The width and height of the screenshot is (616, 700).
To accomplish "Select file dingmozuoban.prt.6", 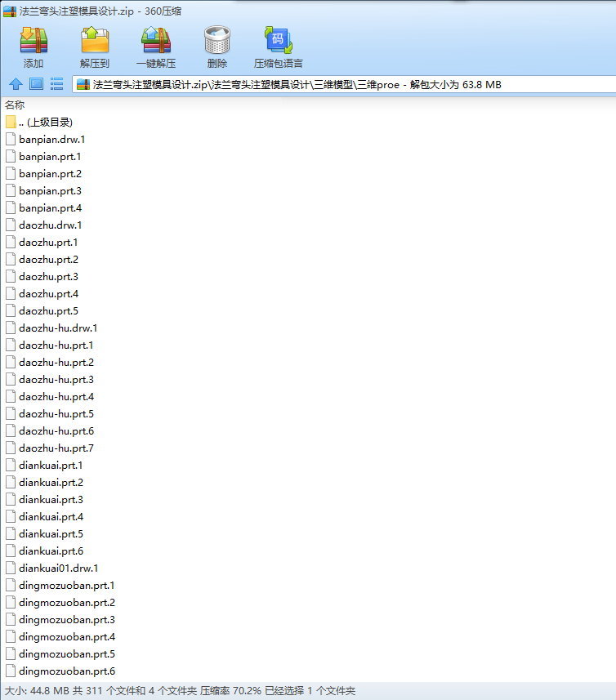I will pyautogui.click(x=60, y=671).
